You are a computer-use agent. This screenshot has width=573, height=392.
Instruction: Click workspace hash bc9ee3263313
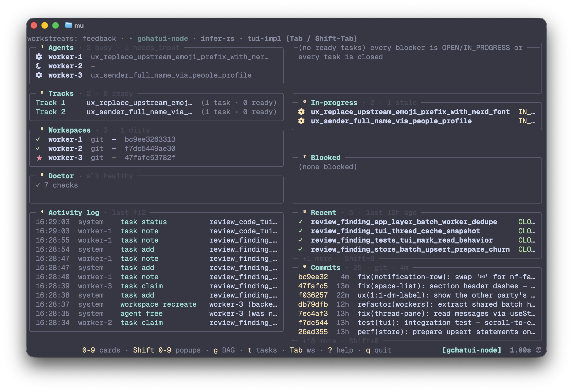point(150,139)
